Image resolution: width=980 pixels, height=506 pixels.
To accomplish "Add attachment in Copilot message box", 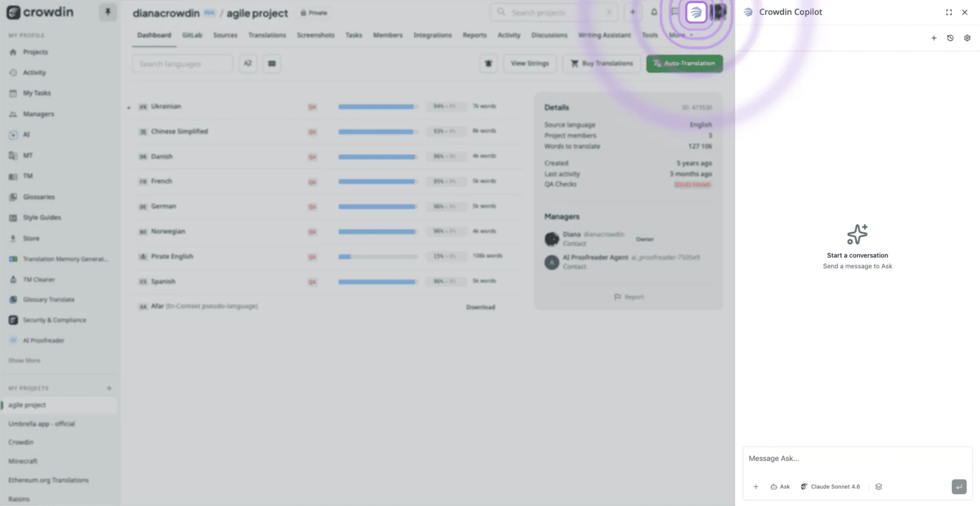I will coord(756,487).
